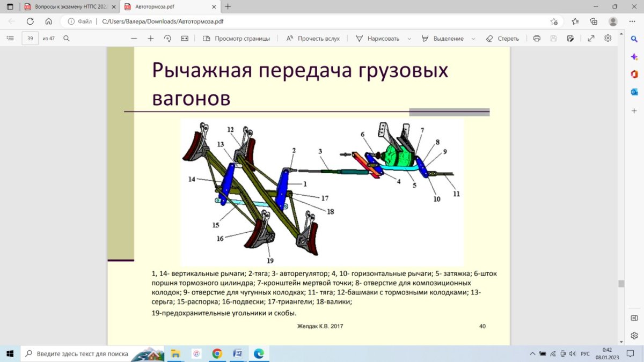
Task: Open the print dialog for the PDF
Action: tap(537, 38)
